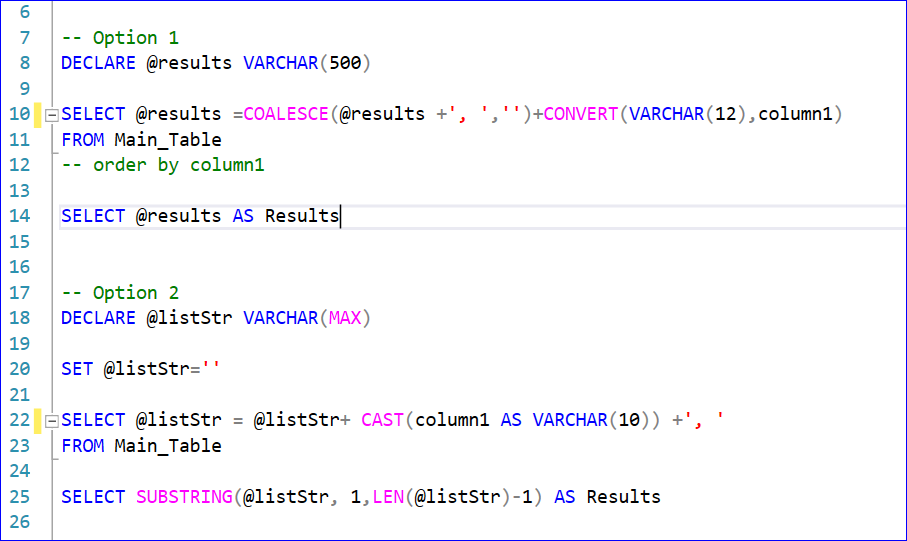Image resolution: width=907 pixels, height=541 pixels.
Task: Click the '-- Option 1' comment
Action: click(120, 38)
